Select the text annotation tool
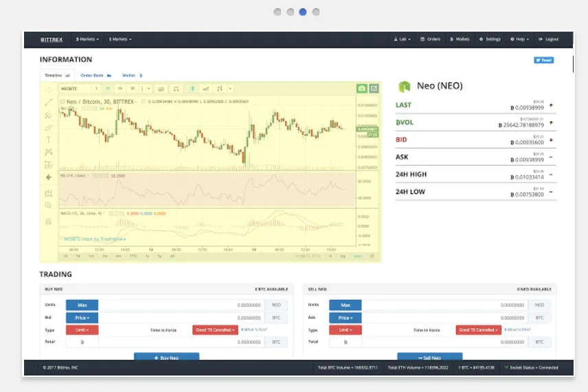 [x=49, y=140]
